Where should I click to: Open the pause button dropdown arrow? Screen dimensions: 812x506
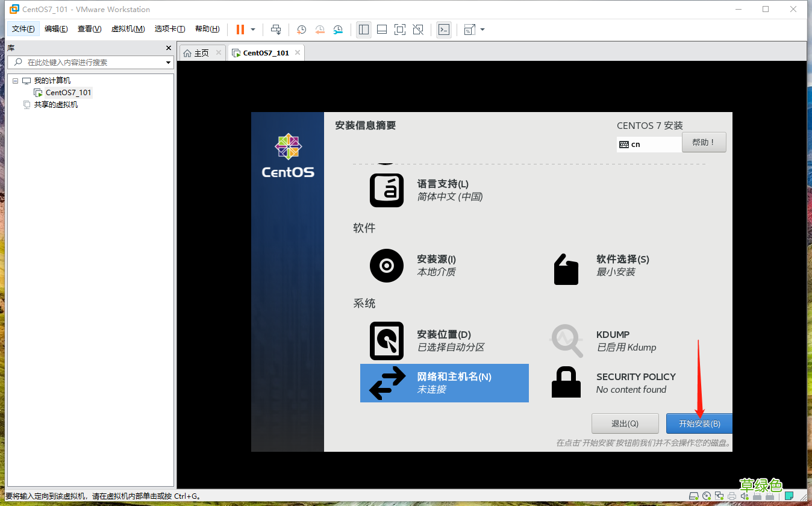click(252, 29)
